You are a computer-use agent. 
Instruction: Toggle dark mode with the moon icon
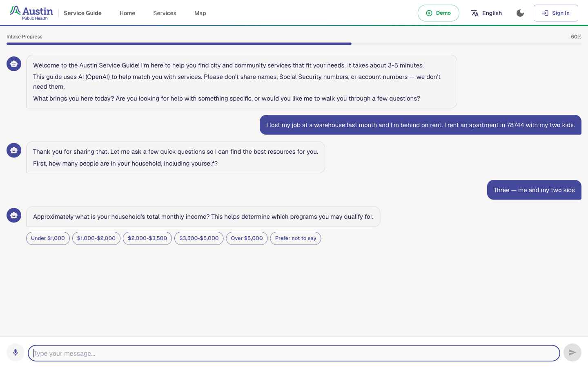pyautogui.click(x=520, y=13)
